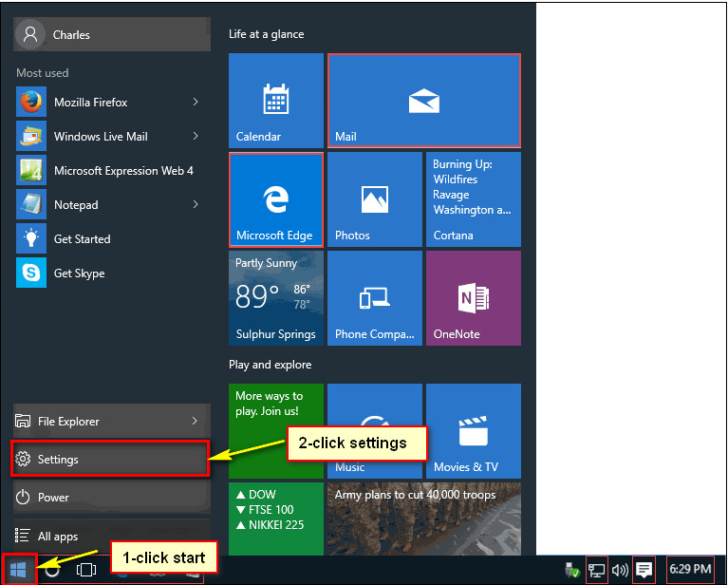Open File Explorer from the Start menu
The height and width of the screenshot is (585, 728).
pos(112,421)
